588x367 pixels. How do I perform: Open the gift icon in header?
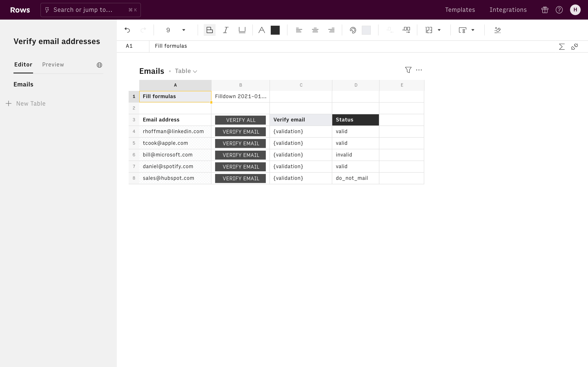point(545,10)
